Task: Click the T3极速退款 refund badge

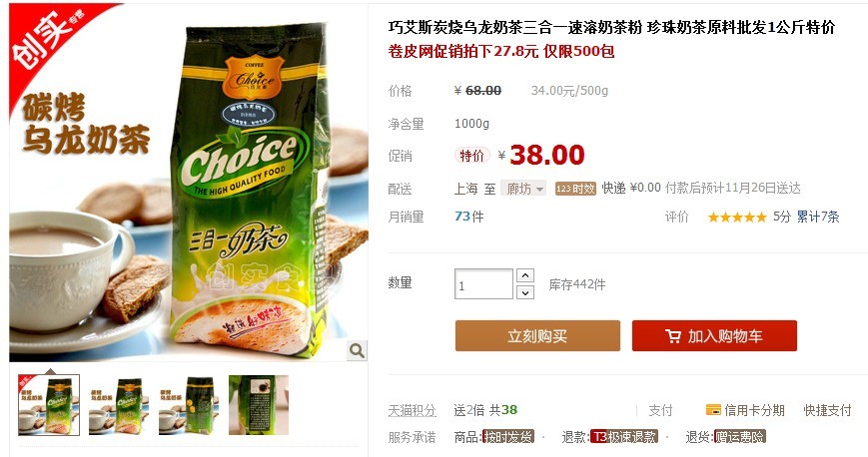Action: [624, 436]
